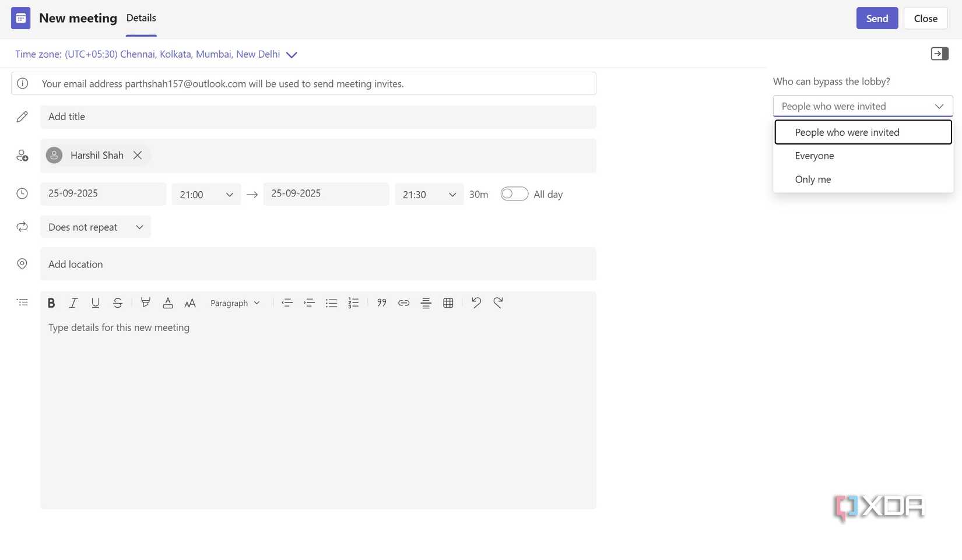Apply strikethrough formatting to text

point(118,303)
